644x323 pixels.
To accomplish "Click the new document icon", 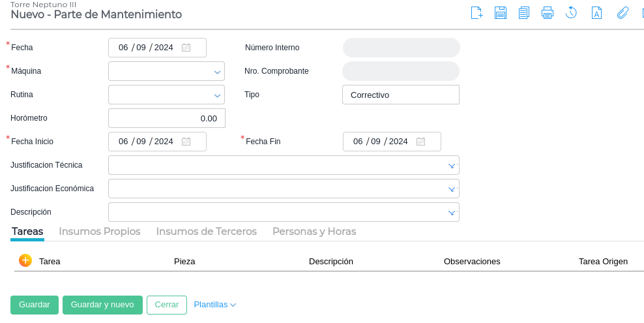I will tap(476, 13).
